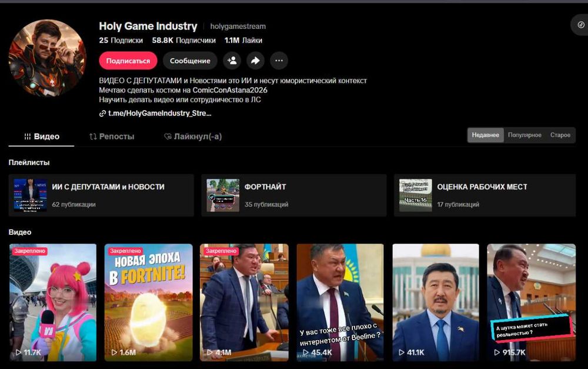Click the ОЦЕНКА РАБОЧИХ МЕСТ playlist thumbnail
The width and height of the screenshot is (588, 369).
(x=416, y=195)
